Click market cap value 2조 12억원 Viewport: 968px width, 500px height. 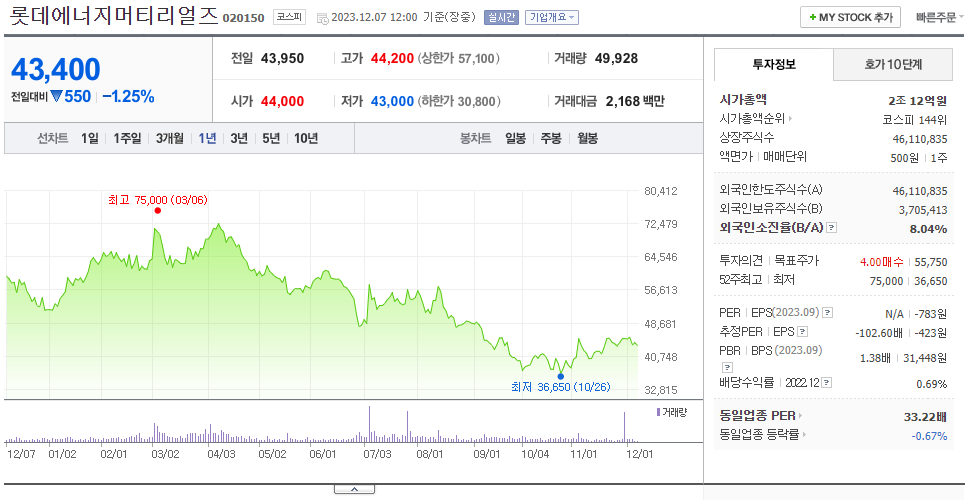click(x=917, y=101)
